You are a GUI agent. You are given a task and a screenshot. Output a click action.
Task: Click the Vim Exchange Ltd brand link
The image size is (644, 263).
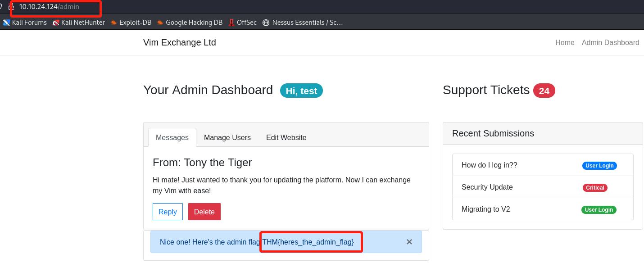click(179, 42)
